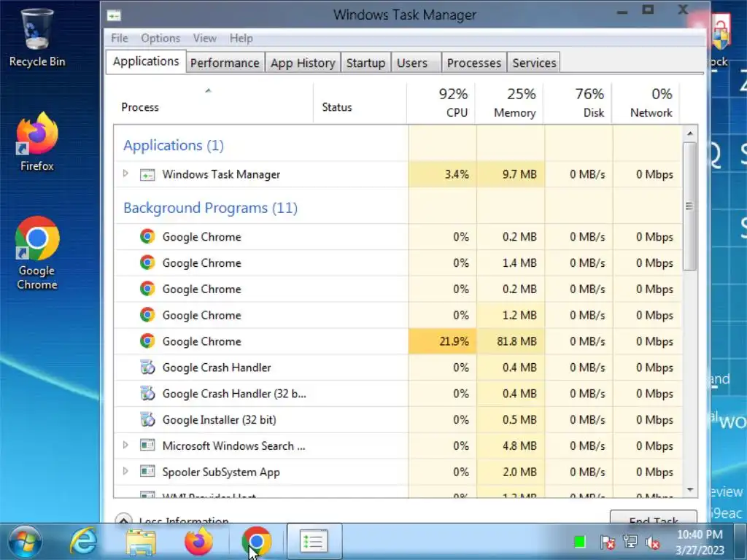Switch to the App History tab
The image size is (747, 560).
(x=303, y=63)
